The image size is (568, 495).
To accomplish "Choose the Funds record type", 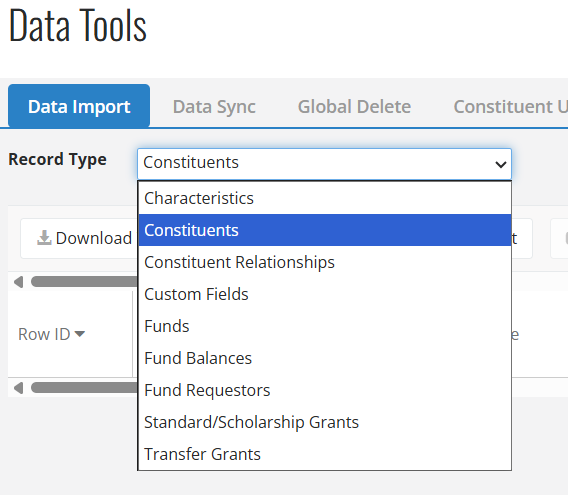I will click(325, 326).
